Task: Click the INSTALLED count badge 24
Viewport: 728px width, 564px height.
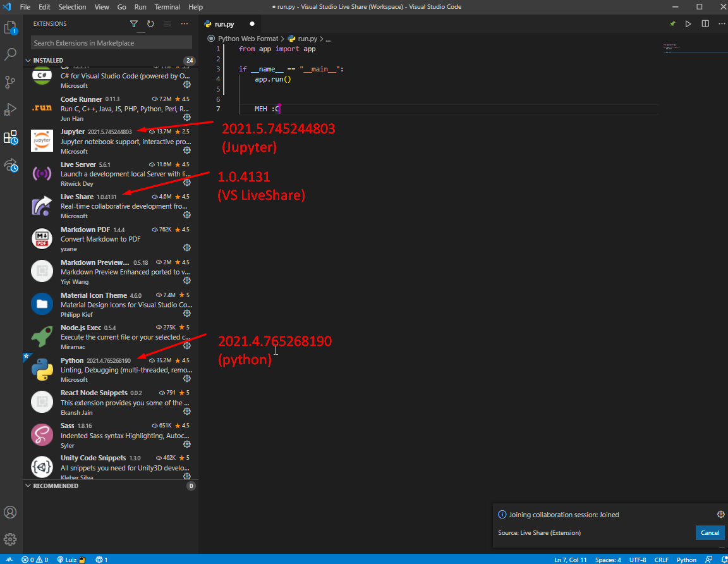Action: 190,61
